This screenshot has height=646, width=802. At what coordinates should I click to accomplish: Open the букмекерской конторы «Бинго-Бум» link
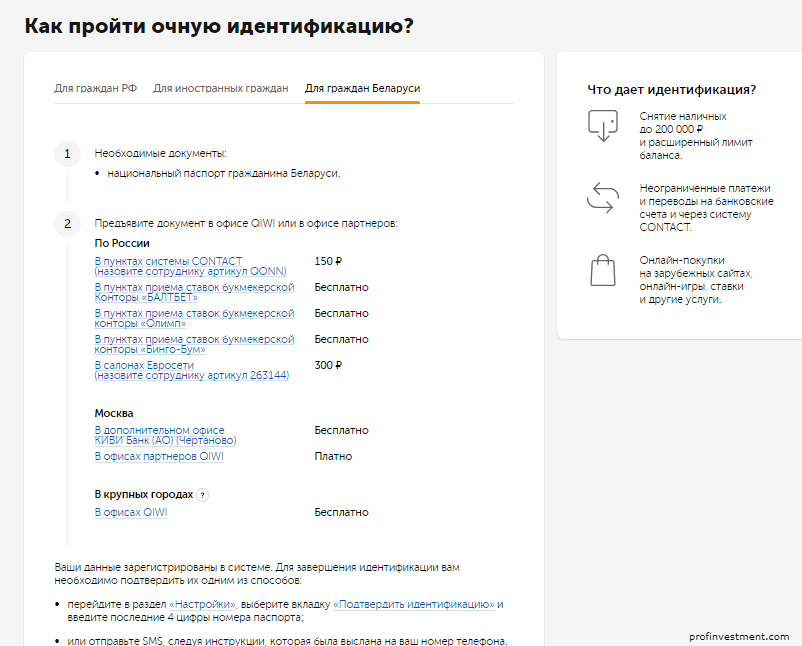(x=194, y=344)
